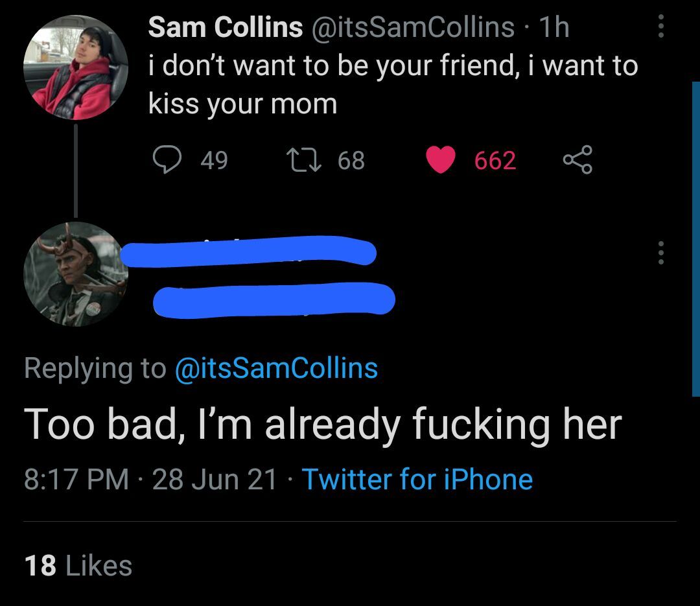Viewport: 700px width, 606px height.
Task: Click the "Too bad" reply tweet text
Action: pos(323,425)
